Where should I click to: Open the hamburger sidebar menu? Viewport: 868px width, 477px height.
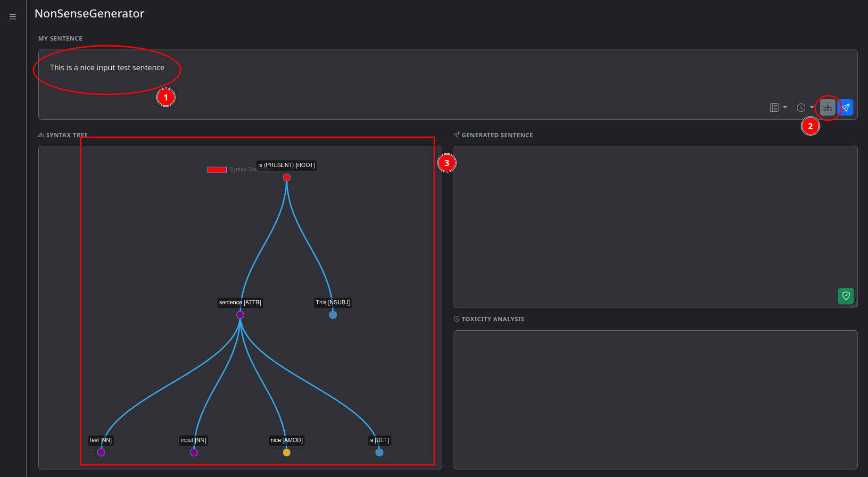click(x=13, y=17)
